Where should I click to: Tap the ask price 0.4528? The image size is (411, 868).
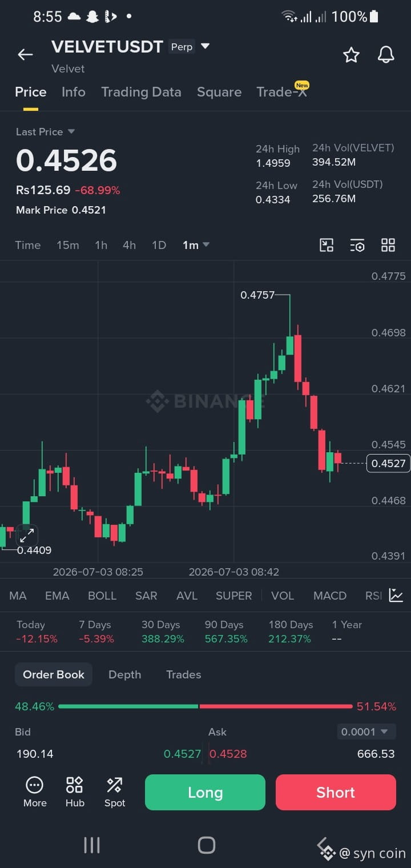(228, 754)
